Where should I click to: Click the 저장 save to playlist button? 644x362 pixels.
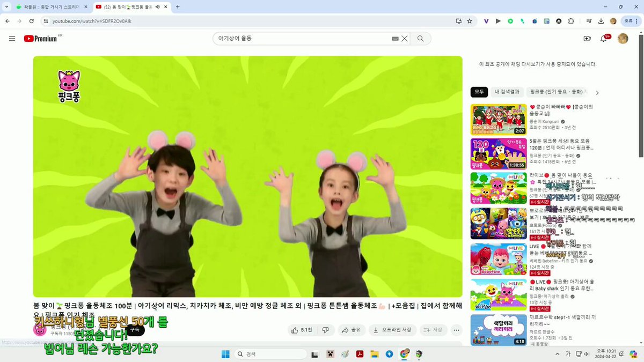[x=433, y=330]
